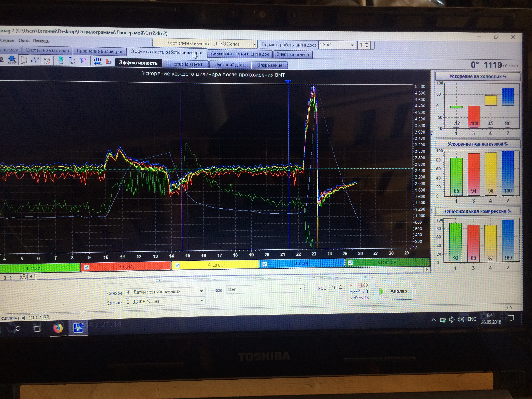Select the Эффективность sub-tab
This screenshot has height=399, width=532.
tap(138, 63)
